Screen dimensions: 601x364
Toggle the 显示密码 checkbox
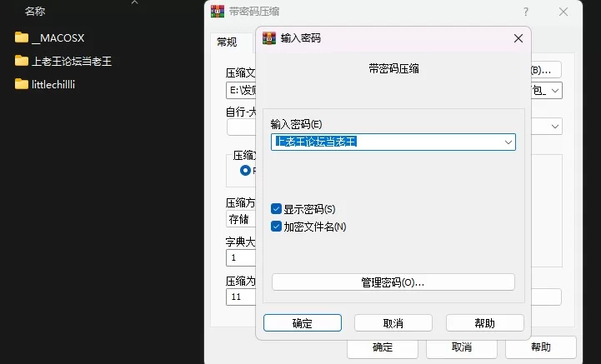point(276,209)
